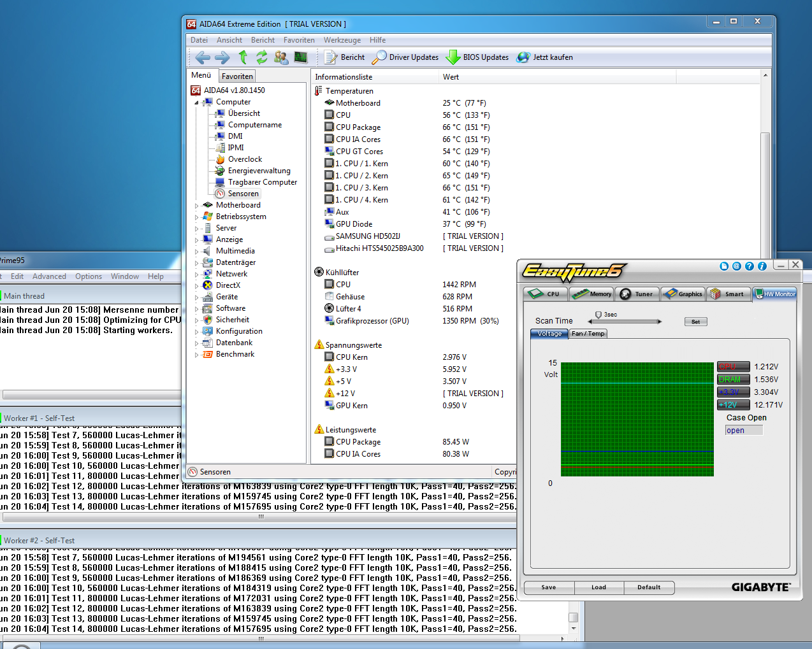This screenshot has height=649, width=812.
Task: Select Datenbank in the tree
Action: point(234,343)
